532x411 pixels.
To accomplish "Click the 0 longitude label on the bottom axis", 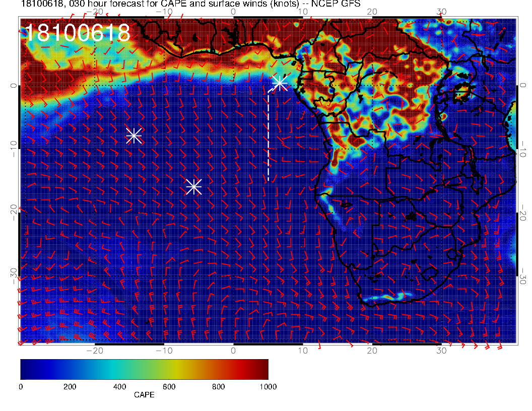I will pyautogui.click(x=233, y=351).
